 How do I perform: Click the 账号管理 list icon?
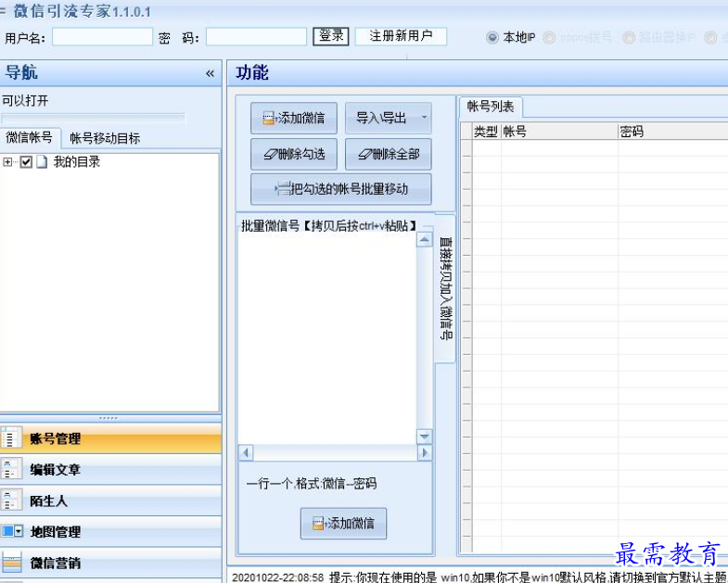point(11,437)
